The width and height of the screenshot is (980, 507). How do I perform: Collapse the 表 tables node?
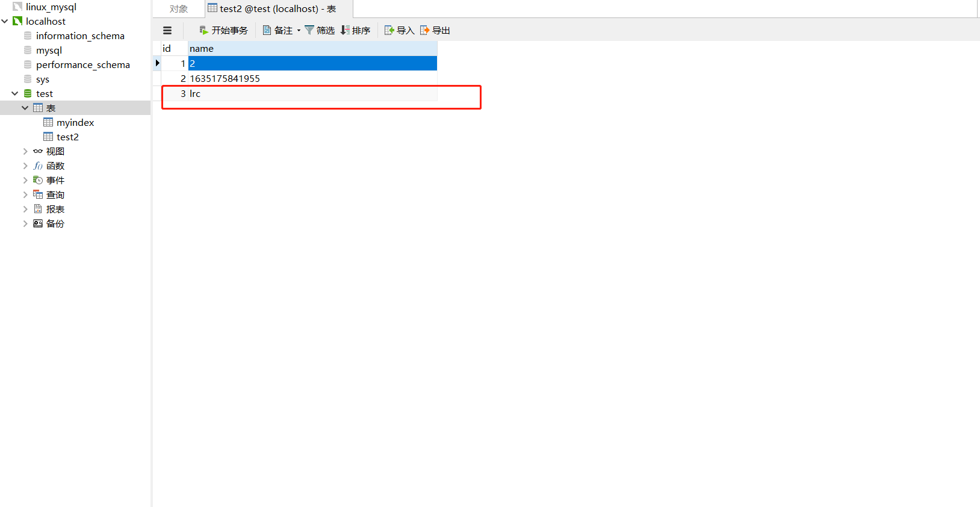click(x=25, y=108)
